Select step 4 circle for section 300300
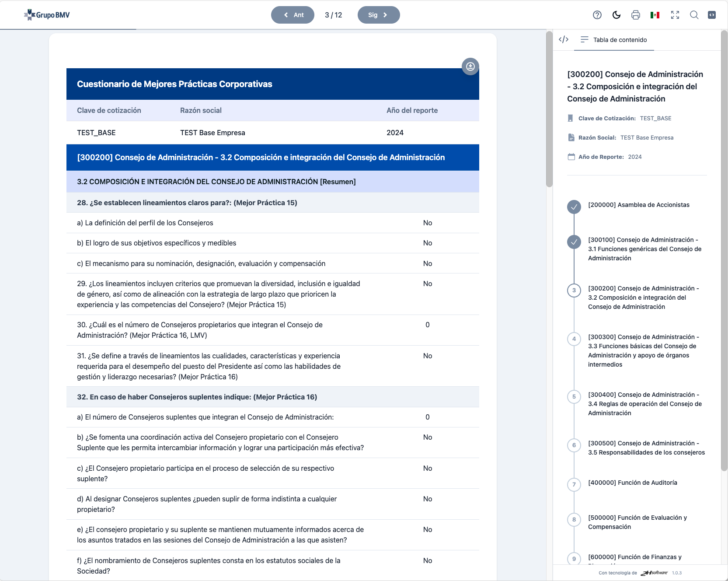 tap(574, 339)
